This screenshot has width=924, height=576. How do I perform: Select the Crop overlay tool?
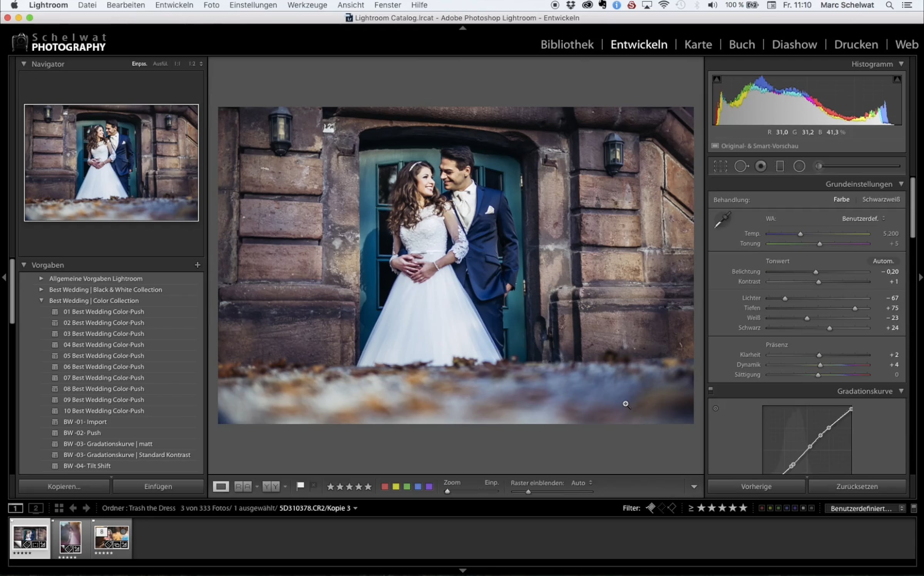(x=720, y=166)
